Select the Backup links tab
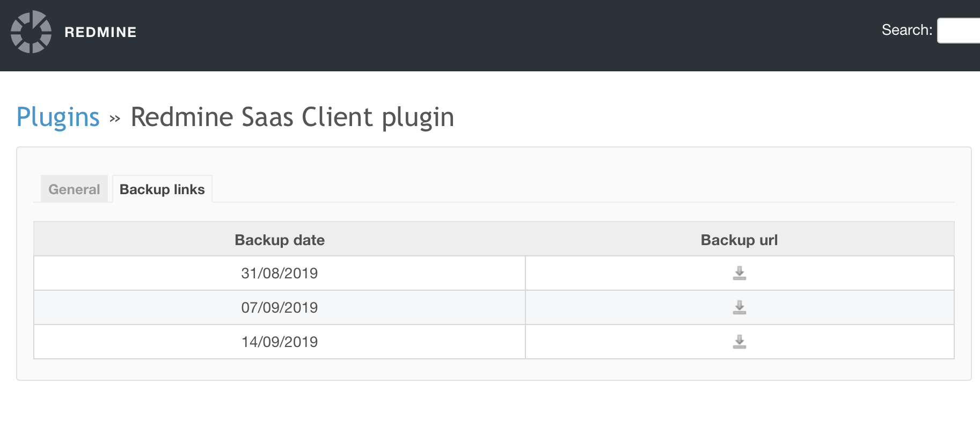This screenshot has width=980, height=428. coord(162,189)
